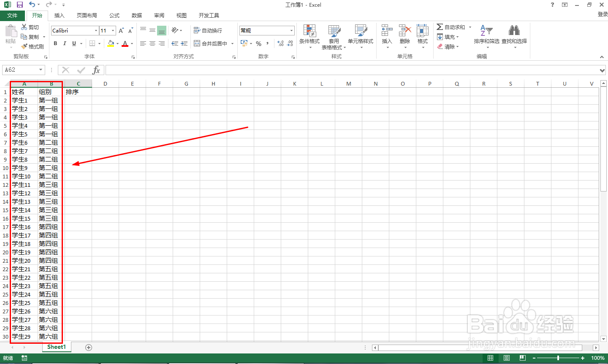Switch to the Page Layout (页面布局) tab
Image resolution: width=608 pixels, height=364 pixels.
[87, 15]
